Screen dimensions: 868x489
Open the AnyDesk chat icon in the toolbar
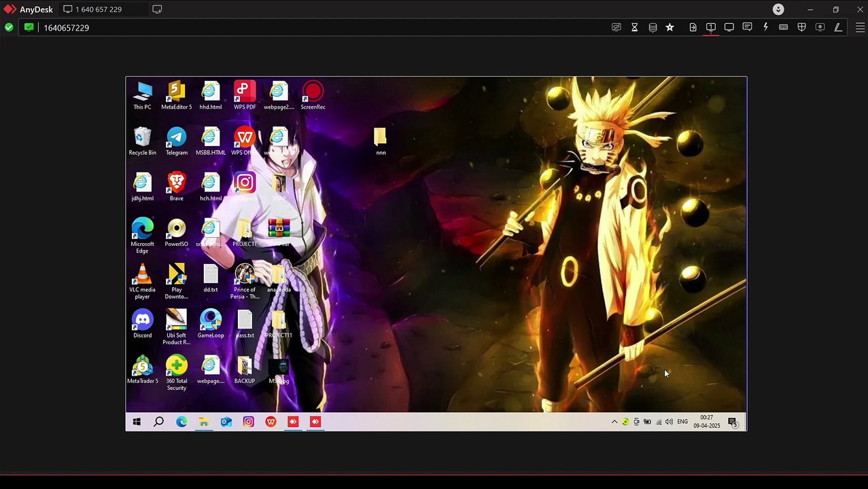(747, 27)
